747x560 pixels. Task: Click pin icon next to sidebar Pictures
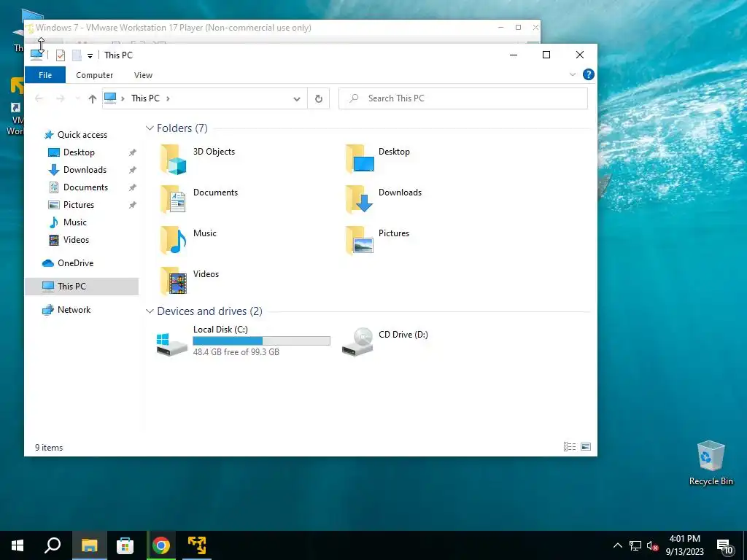pyautogui.click(x=133, y=205)
